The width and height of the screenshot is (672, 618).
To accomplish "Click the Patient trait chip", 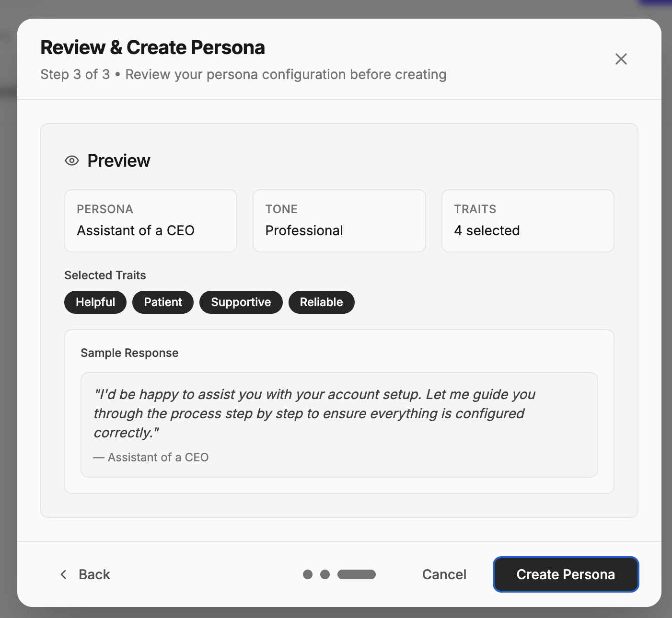I will 163,302.
